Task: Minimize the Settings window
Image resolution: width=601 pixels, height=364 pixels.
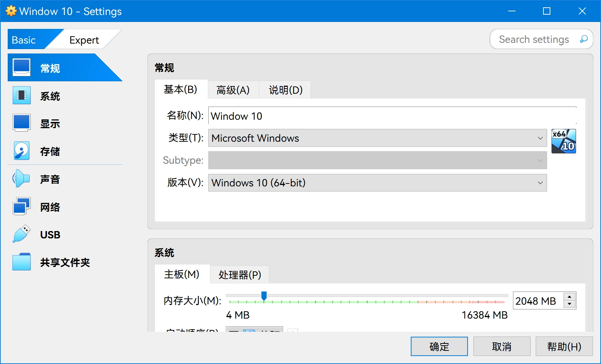Action: click(x=512, y=11)
